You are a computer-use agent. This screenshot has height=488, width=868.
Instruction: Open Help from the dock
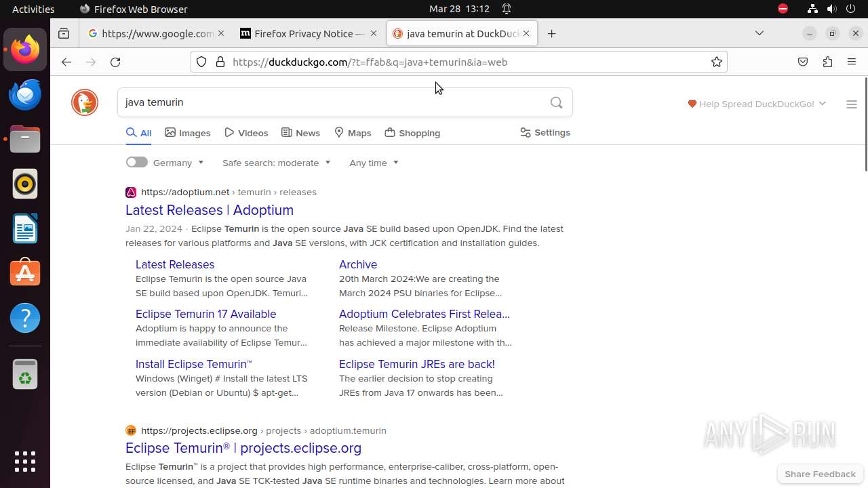pyautogui.click(x=25, y=318)
